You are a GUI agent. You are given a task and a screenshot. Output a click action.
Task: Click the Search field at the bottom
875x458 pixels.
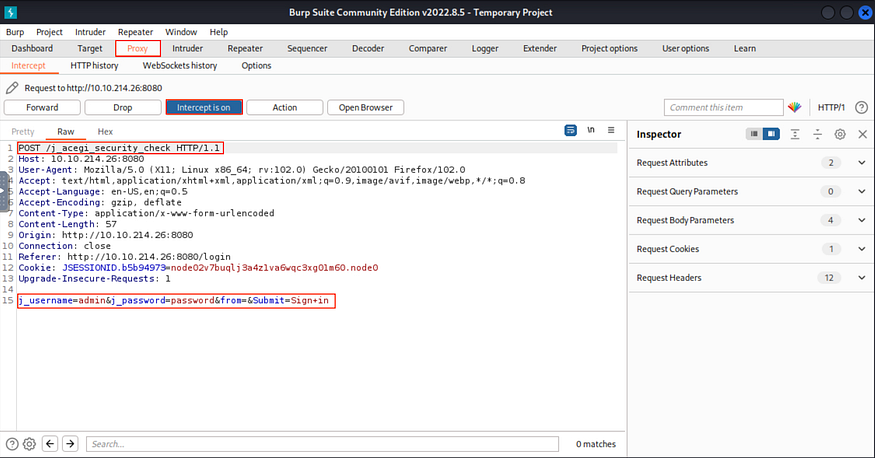tap(322, 444)
